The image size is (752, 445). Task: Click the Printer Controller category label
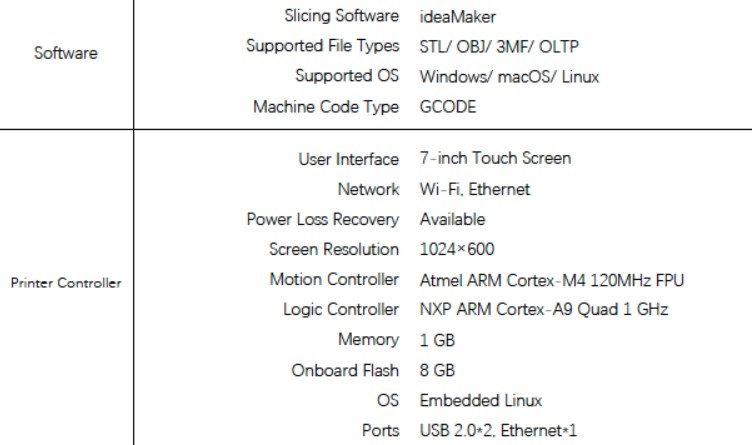[x=66, y=283]
